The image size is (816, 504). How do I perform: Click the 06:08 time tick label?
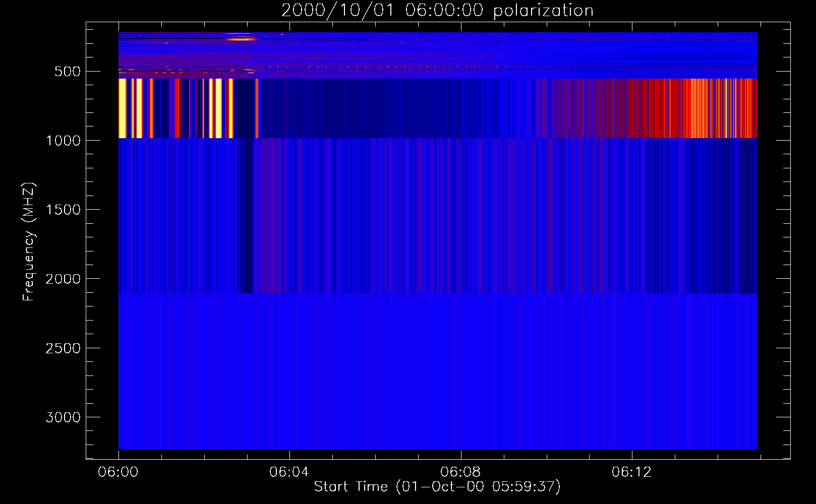(460, 472)
